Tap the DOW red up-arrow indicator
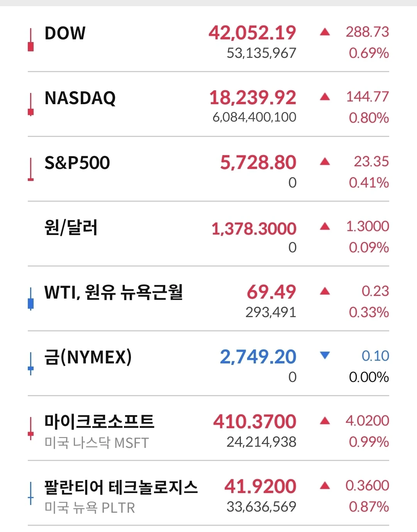Image resolution: width=417 pixels, height=532 pixels. [x=325, y=32]
